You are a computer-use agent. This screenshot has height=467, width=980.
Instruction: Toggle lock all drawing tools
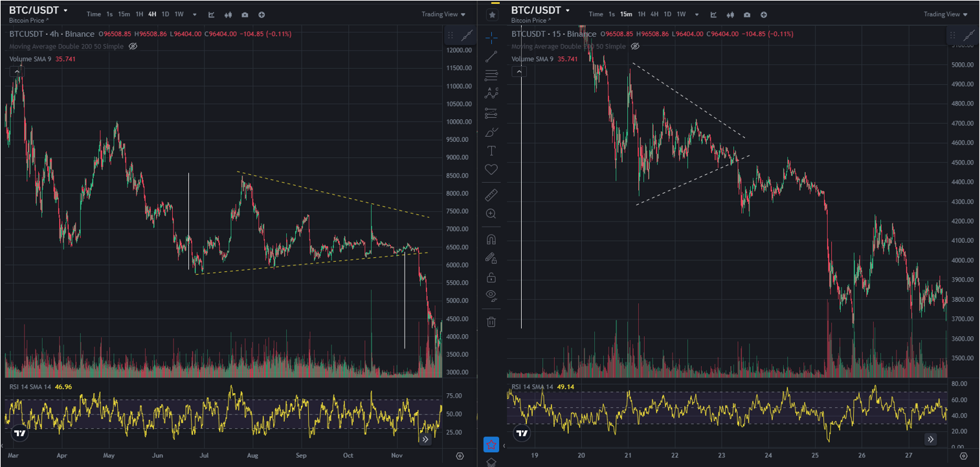tap(491, 277)
